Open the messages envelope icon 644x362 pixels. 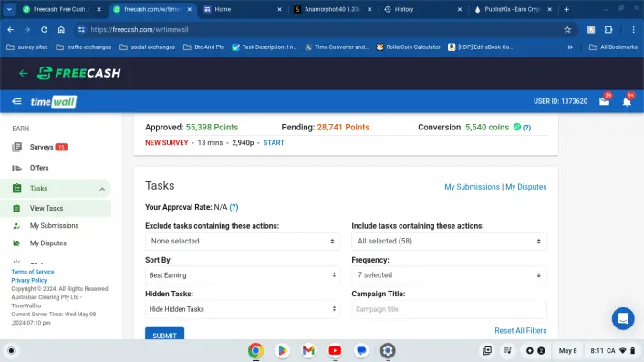tap(604, 101)
